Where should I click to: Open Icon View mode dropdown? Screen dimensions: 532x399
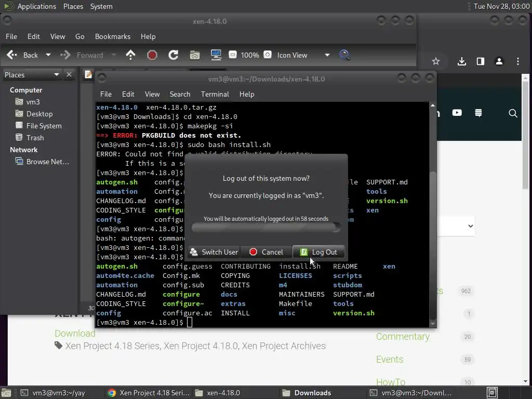(303, 55)
